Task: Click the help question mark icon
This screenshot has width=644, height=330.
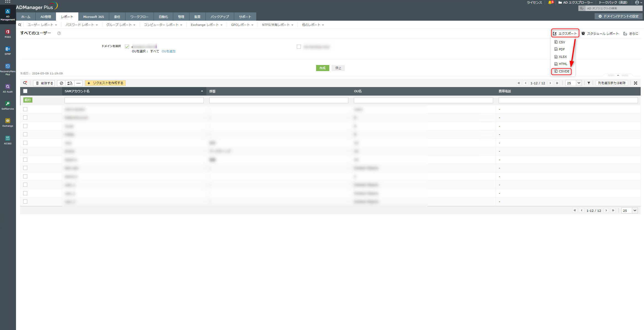Action: [x=59, y=33]
